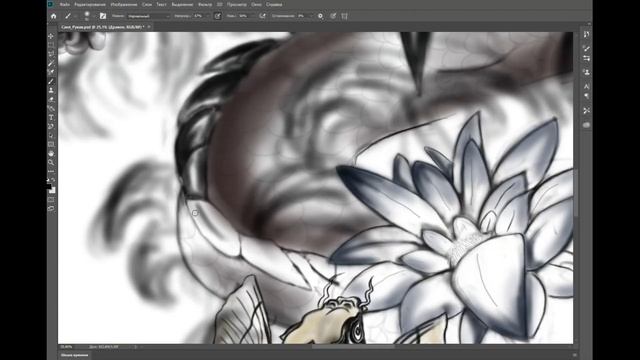The width and height of the screenshot is (640, 360).
Task: Open the Редактирование menu
Action: (90, 4)
